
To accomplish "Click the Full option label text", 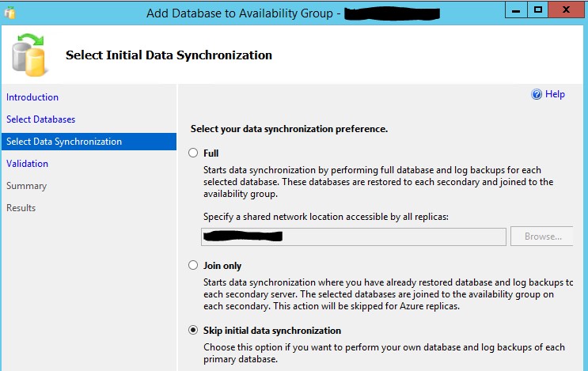I will click(x=211, y=153).
